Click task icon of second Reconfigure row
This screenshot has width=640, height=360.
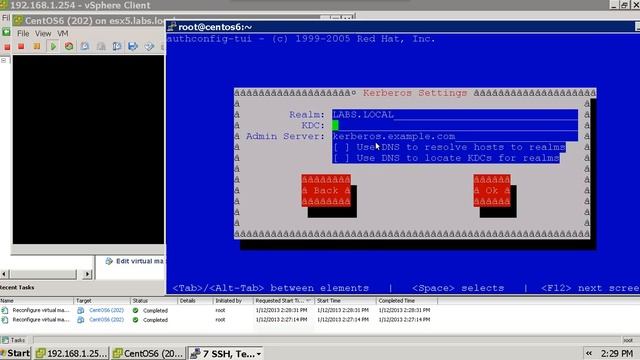[x=5, y=320]
